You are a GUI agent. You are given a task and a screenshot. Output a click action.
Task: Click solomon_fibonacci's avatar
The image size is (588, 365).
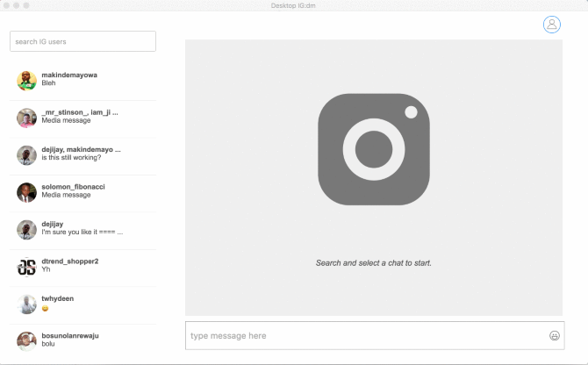point(26,192)
